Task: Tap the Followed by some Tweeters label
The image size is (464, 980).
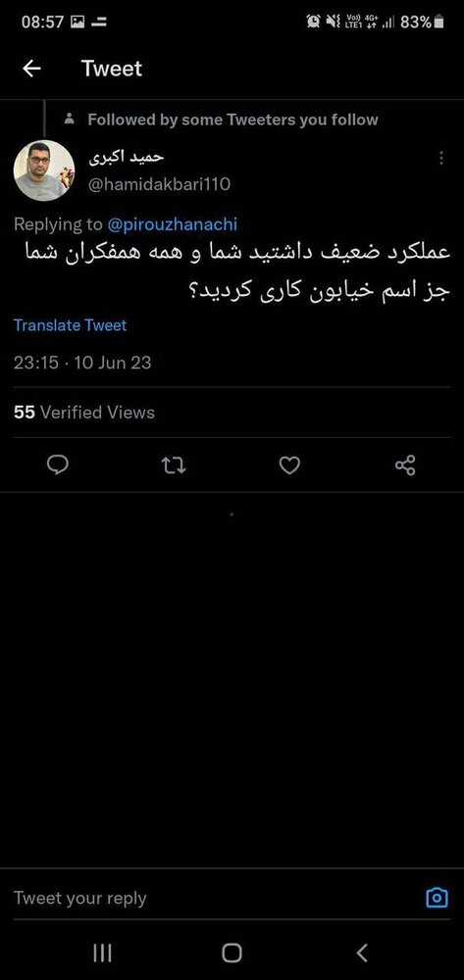Action: (232, 120)
